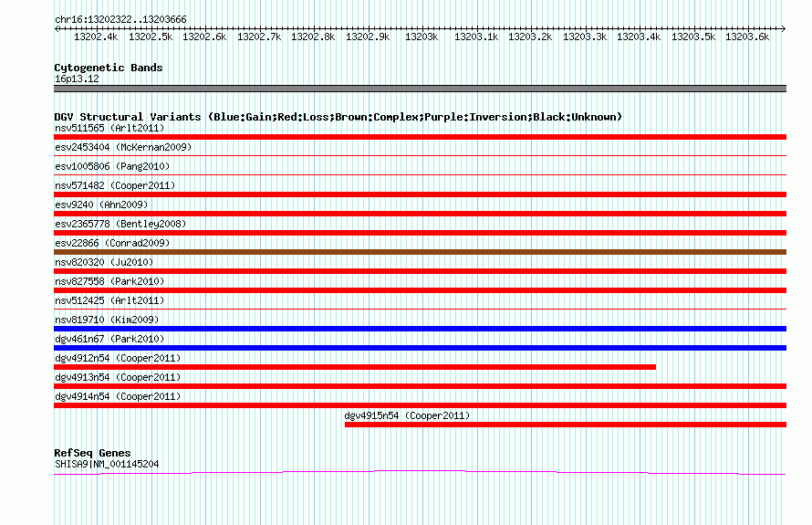Click the thick red nsv511565 loss bar

click(420, 137)
